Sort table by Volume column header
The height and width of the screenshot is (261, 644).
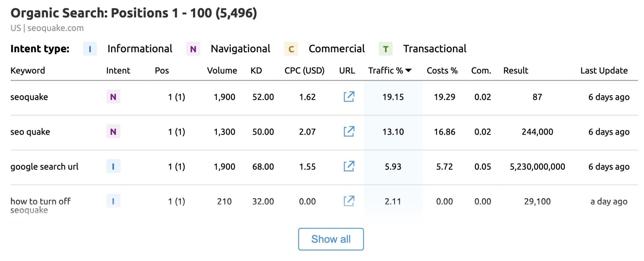(222, 70)
